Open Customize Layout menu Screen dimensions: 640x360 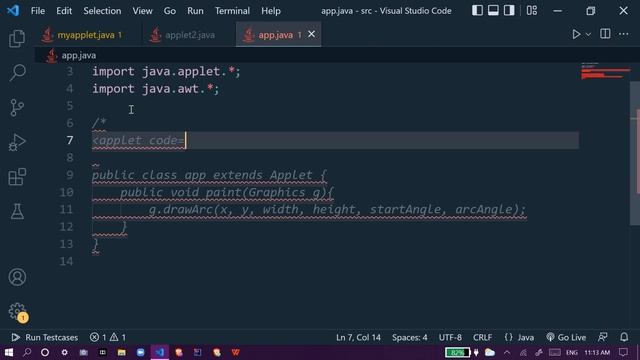(x=532, y=11)
